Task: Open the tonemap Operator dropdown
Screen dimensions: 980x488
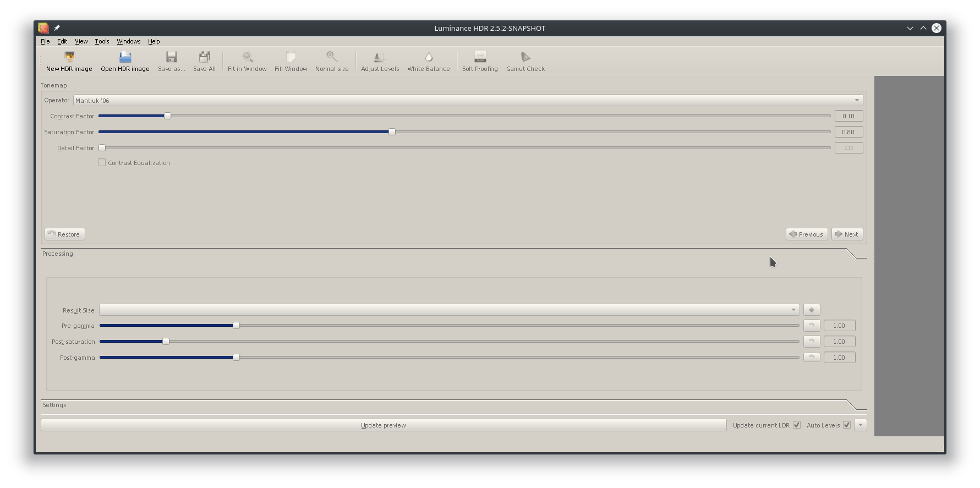Action: pos(468,100)
